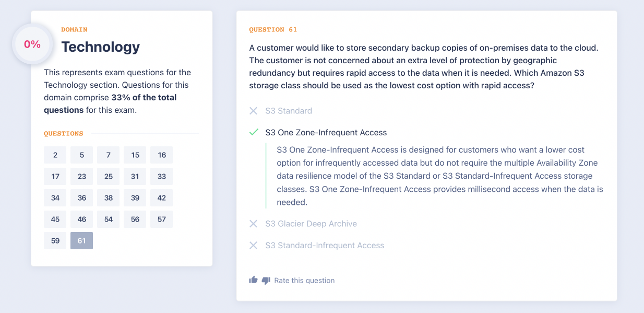Viewport: 644px width, 313px height.
Task: Navigate to question 46
Action: point(81,219)
